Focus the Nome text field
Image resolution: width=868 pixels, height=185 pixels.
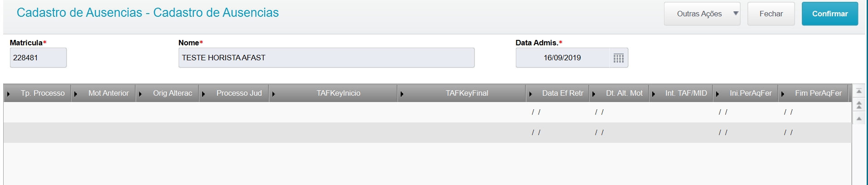(x=326, y=58)
